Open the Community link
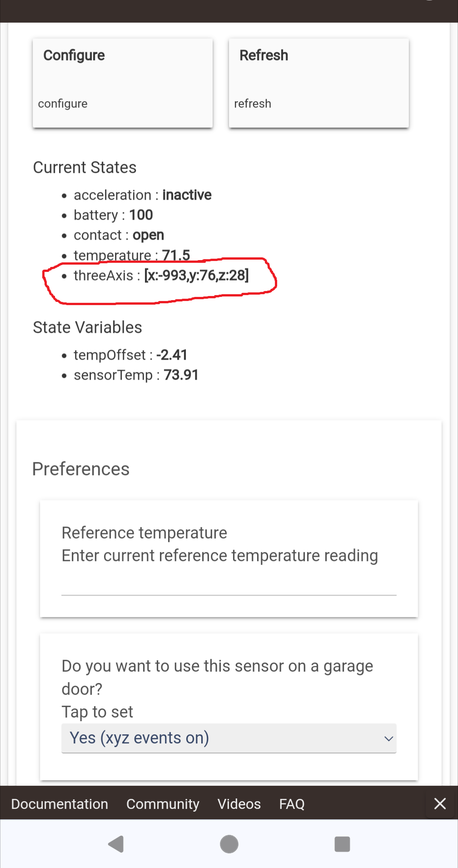The image size is (458, 868). click(163, 804)
